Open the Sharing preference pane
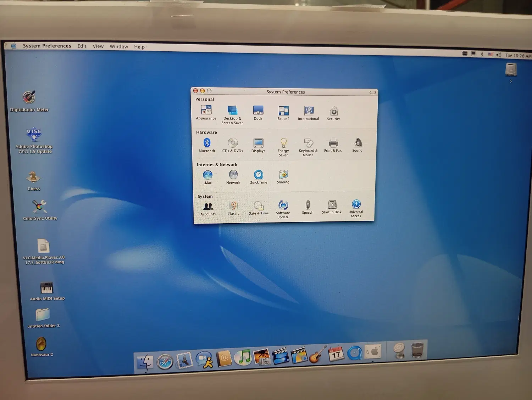Screen dimensions: 532x400 pyautogui.click(x=283, y=176)
